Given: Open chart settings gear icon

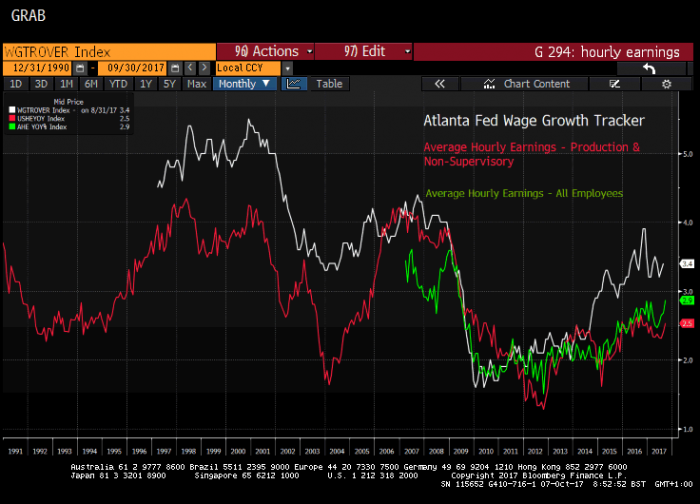Looking at the screenshot, I should [667, 84].
